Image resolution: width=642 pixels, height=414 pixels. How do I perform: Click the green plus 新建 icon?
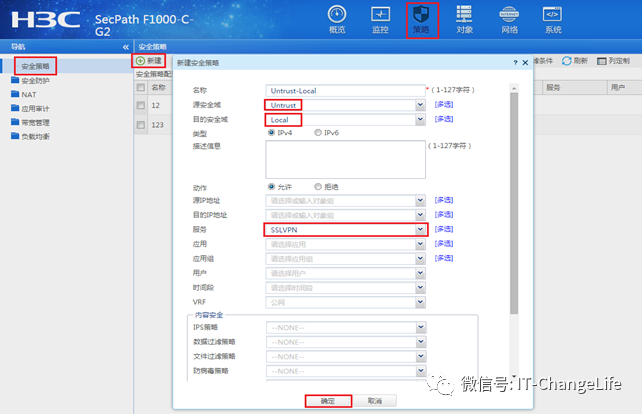[140, 61]
